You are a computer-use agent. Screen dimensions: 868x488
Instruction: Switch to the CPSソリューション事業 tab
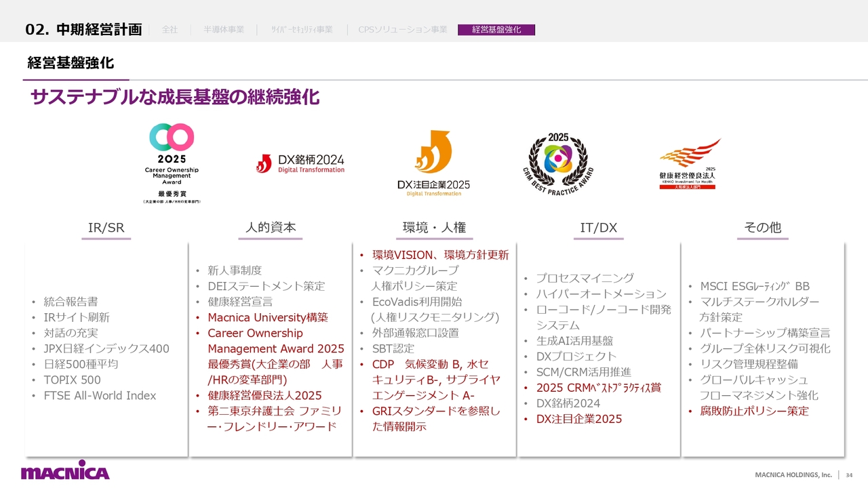[x=403, y=30]
